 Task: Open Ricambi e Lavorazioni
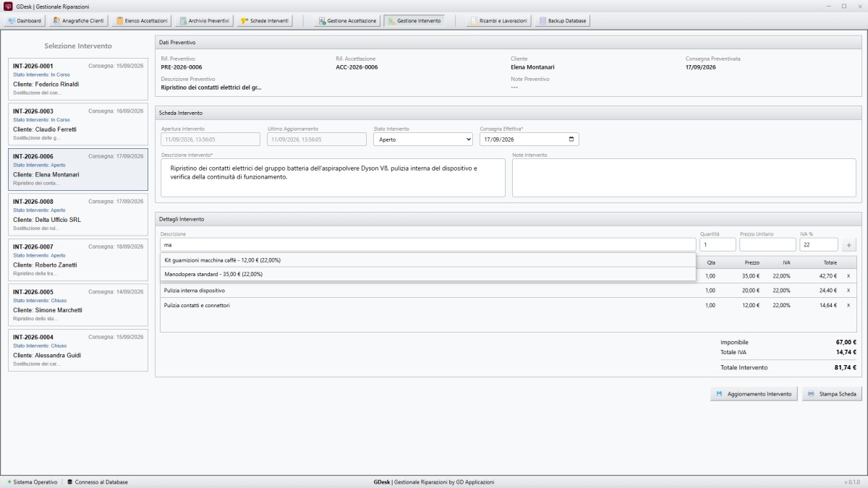(498, 21)
